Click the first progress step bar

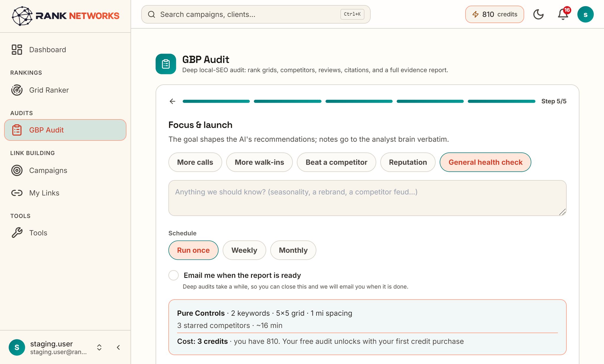coord(216,101)
